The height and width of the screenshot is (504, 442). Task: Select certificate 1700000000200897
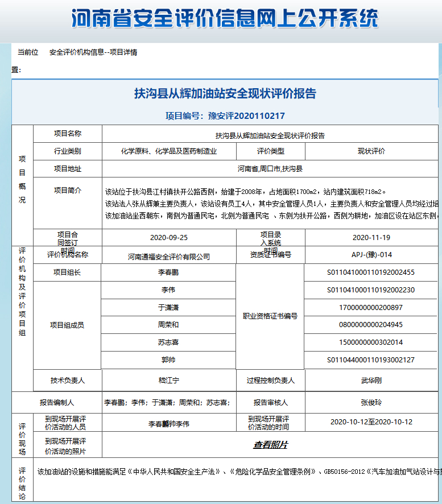[371, 308]
